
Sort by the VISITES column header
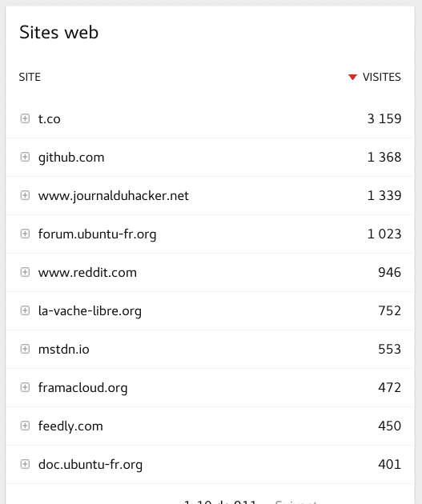pyautogui.click(x=381, y=77)
